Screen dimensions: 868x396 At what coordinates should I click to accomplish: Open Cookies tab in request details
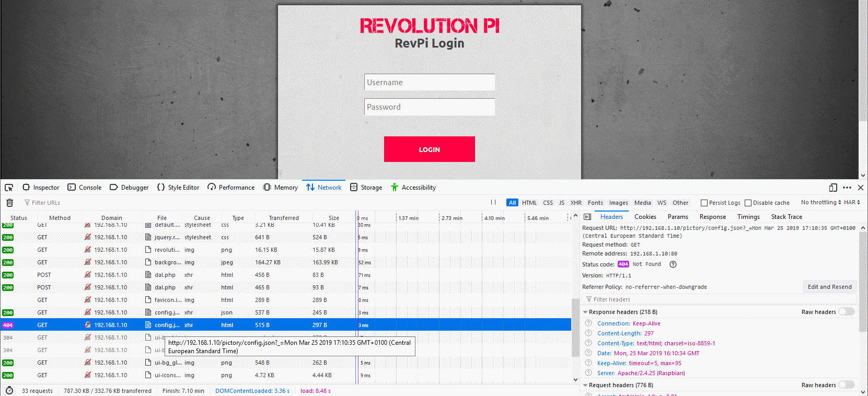[x=645, y=217]
